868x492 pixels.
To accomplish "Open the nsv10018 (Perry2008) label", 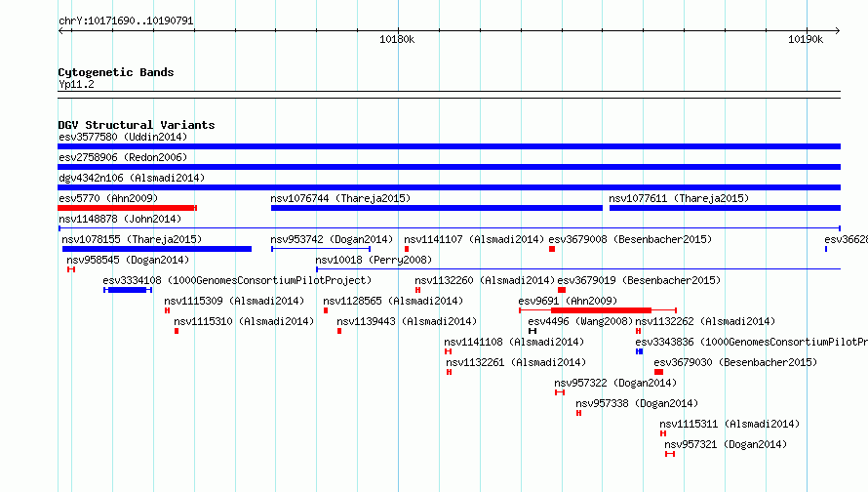I will [x=374, y=260].
